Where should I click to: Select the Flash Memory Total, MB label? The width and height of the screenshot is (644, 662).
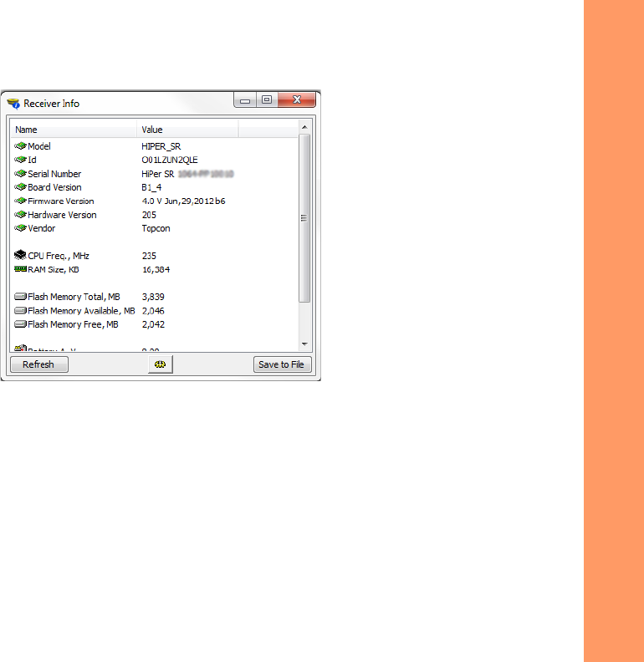pos(74,297)
